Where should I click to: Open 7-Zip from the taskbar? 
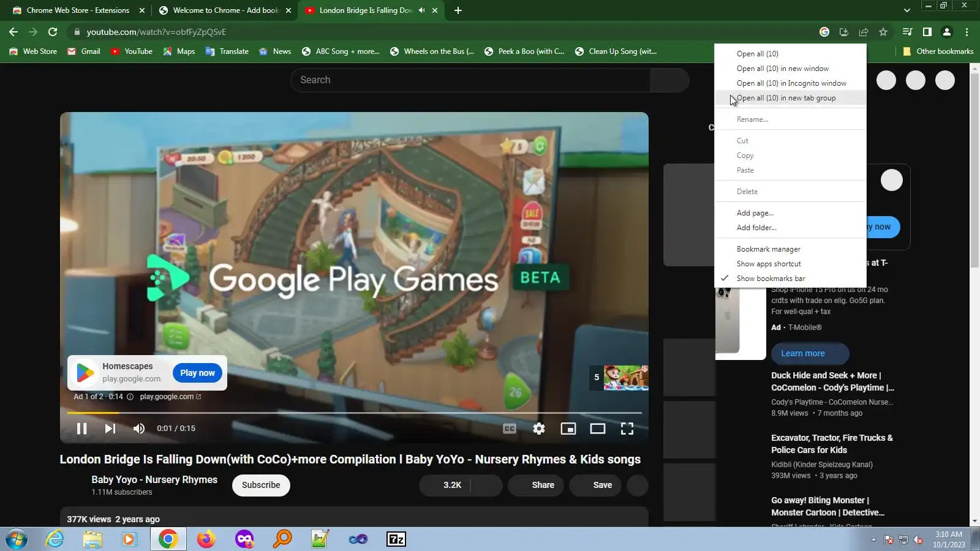coord(396,539)
